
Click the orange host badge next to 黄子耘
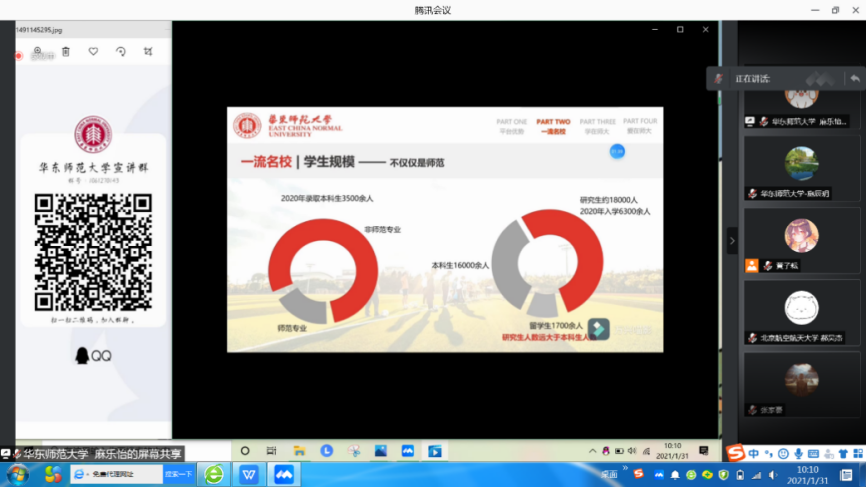tap(752, 266)
